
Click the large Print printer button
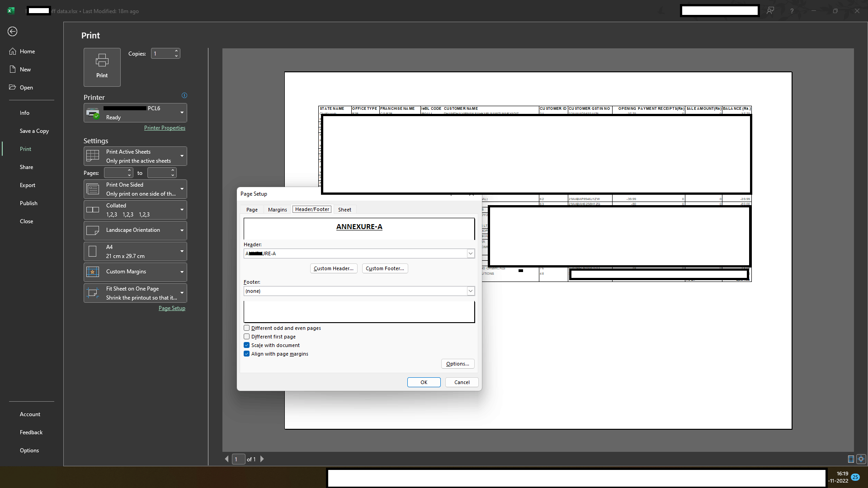pyautogui.click(x=102, y=67)
